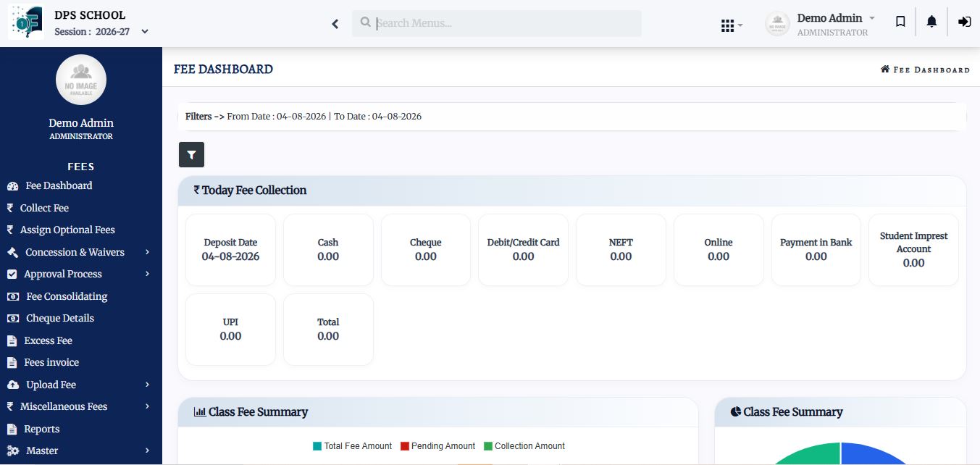Click document icon beside Reports
Screen dimensions: 980x465
11,429
